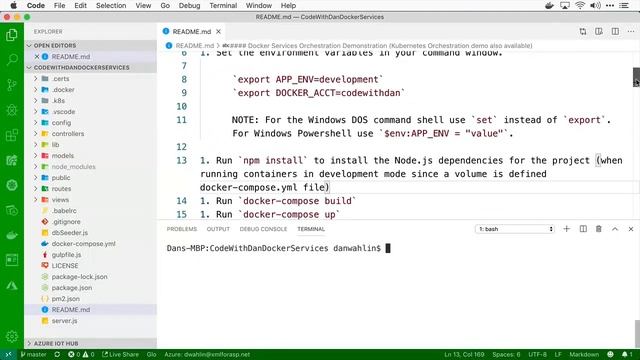Screen dimensions: 640x360
Task: Open the volume control in macOS menu bar
Action: [x=596, y=5]
